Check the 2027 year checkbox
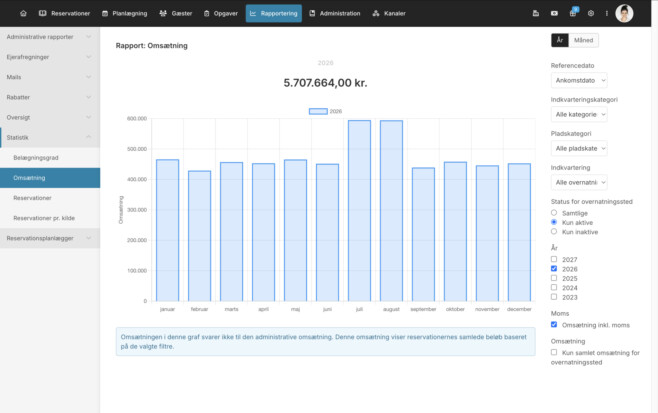The width and height of the screenshot is (658, 413). click(554, 259)
